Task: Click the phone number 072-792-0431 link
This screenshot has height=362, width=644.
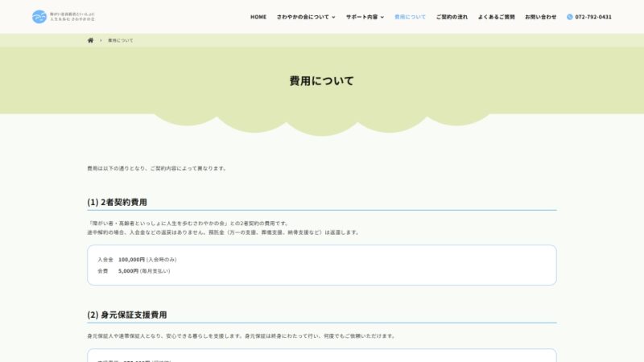Action: 593,17
